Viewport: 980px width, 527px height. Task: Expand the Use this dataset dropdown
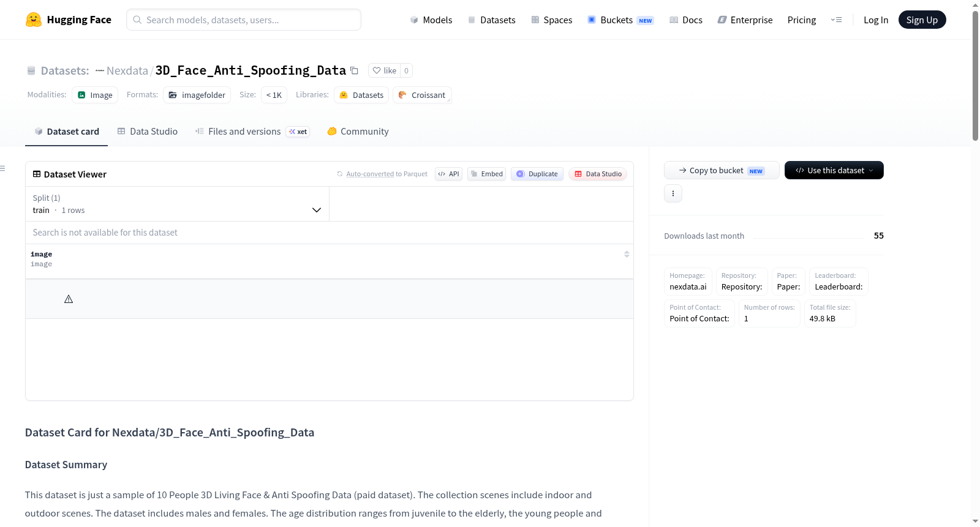834,170
